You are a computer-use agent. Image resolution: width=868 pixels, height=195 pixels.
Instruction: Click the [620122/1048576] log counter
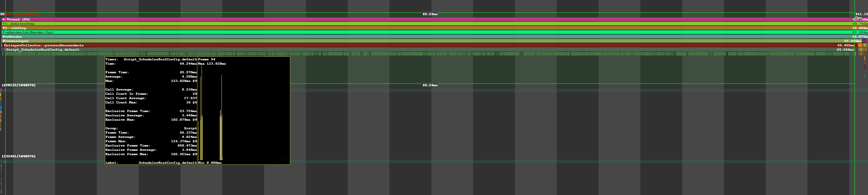pyautogui.click(x=19, y=85)
